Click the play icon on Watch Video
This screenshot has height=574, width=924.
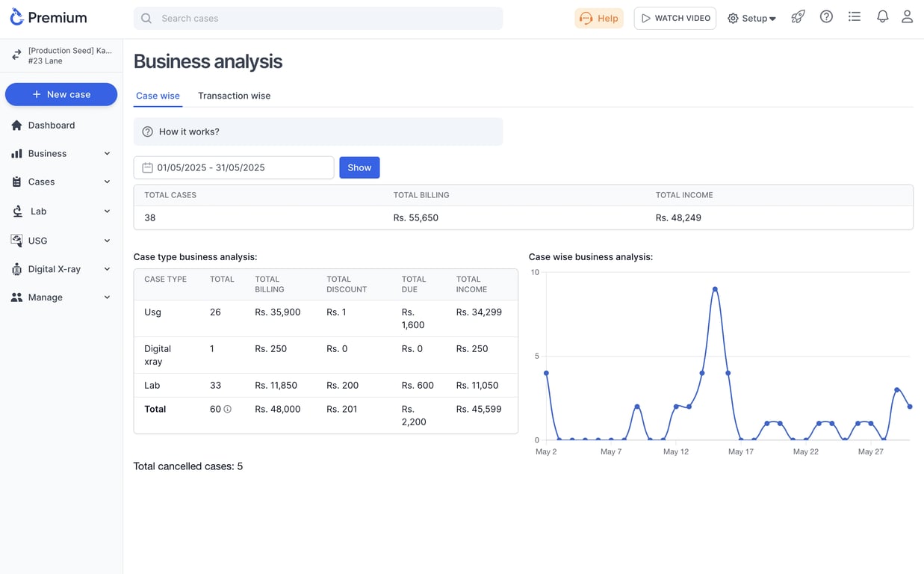[x=646, y=18]
